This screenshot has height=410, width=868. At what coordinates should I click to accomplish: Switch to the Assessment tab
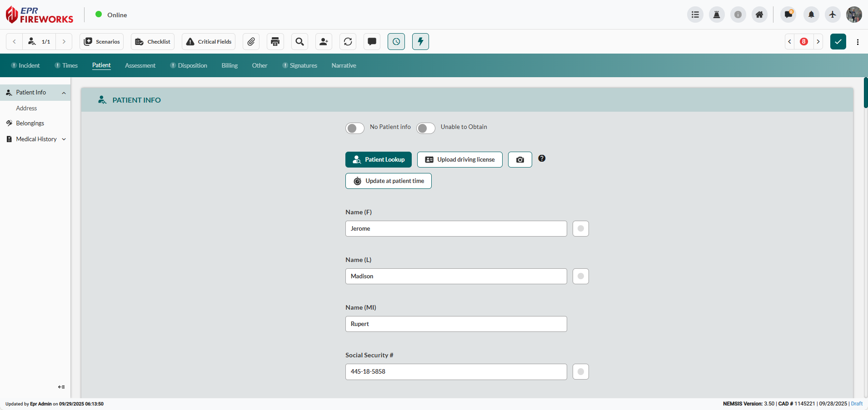[140, 66]
